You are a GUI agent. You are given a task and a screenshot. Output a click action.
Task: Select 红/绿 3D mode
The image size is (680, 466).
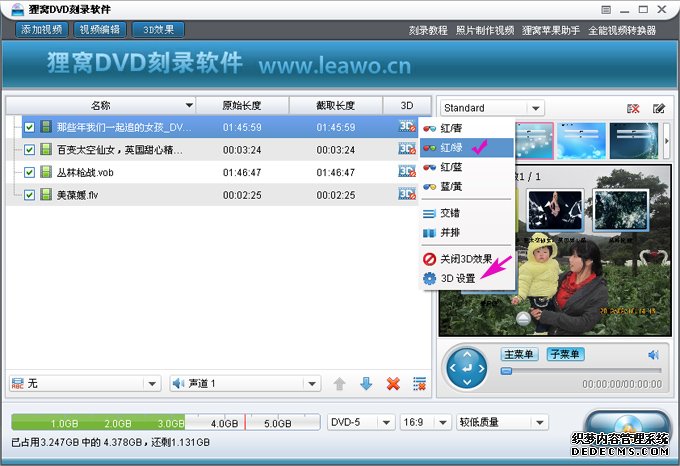tap(467, 148)
